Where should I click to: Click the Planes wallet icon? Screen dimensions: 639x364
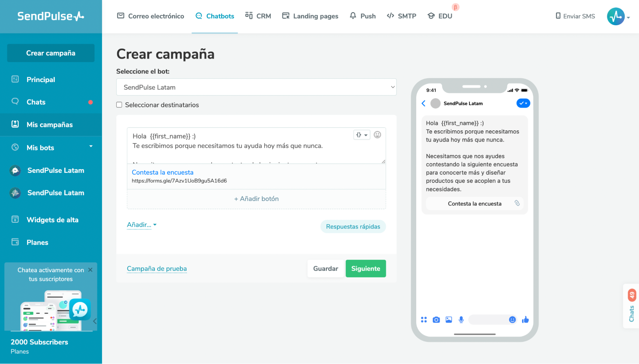pos(15,242)
